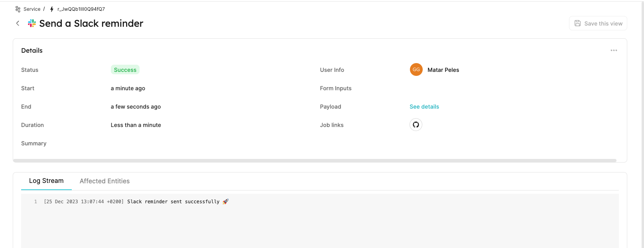The image size is (644, 248).
Task: Click the green Success status badge
Action: (125, 70)
